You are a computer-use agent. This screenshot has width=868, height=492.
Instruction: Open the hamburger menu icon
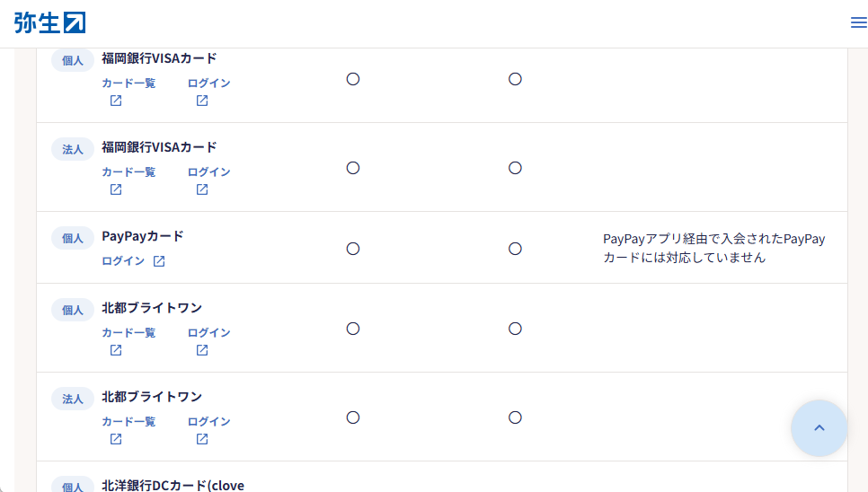pyautogui.click(x=858, y=23)
